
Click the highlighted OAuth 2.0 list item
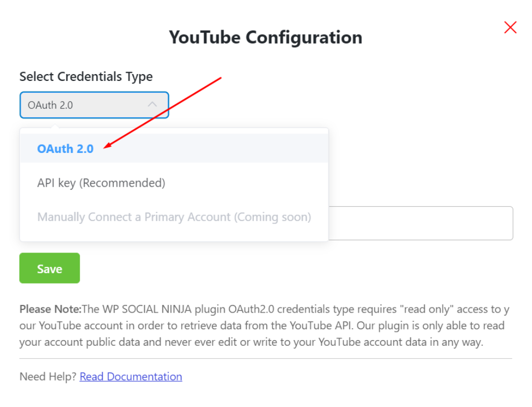tap(65, 149)
